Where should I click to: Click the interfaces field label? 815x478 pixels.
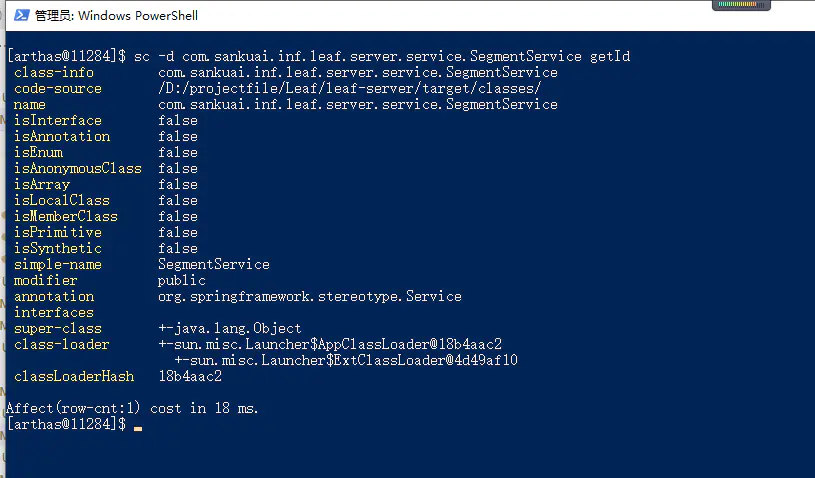click(x=54, y=312)
